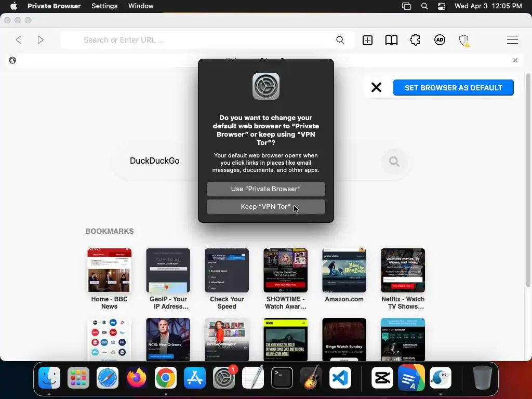The width and height of the screenshot is (532, 399).
Task: Open the Window menu
Action: [141, 6]
